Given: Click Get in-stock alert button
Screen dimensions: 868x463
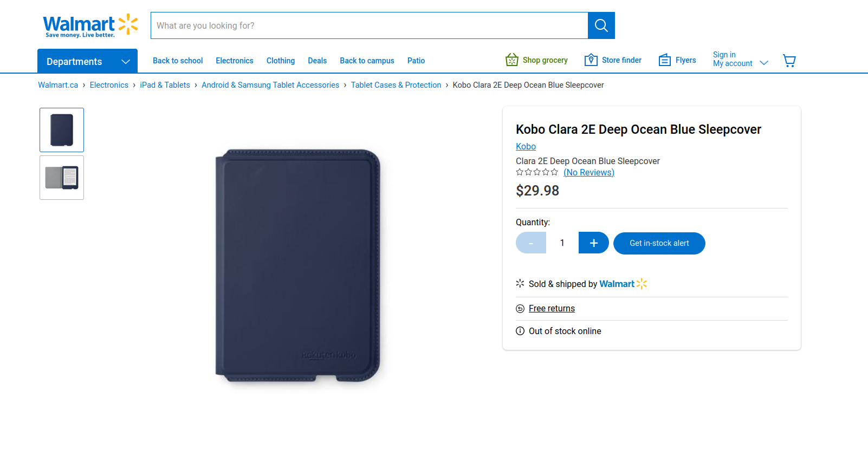Looking at the screenshot, I should pyautogui.click(x=659, y=243).
